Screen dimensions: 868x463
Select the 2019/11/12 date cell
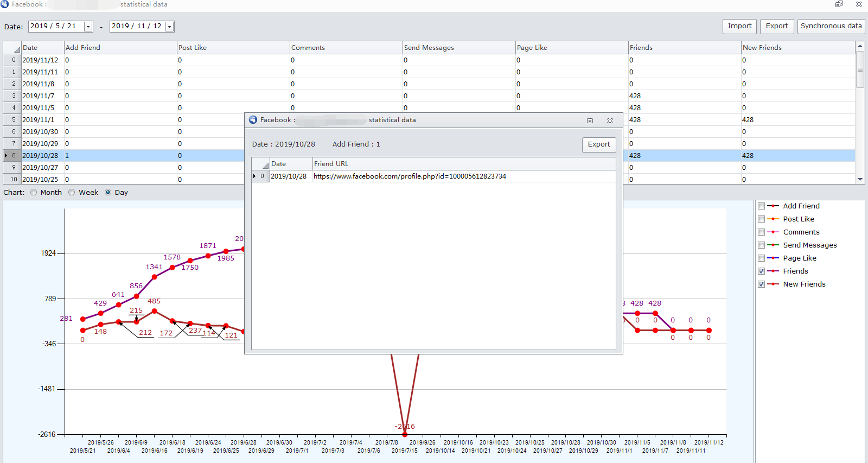42,60
